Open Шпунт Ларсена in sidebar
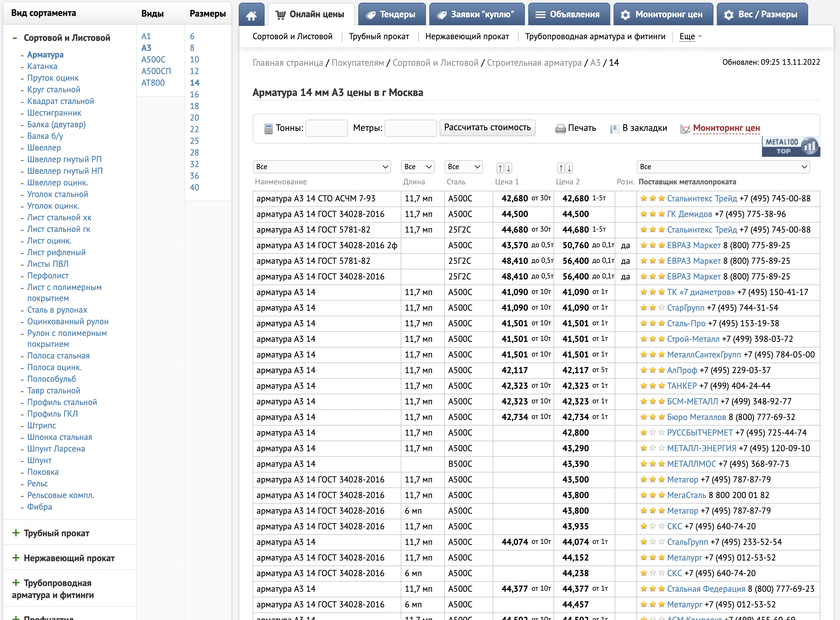 tap(56, 449)
